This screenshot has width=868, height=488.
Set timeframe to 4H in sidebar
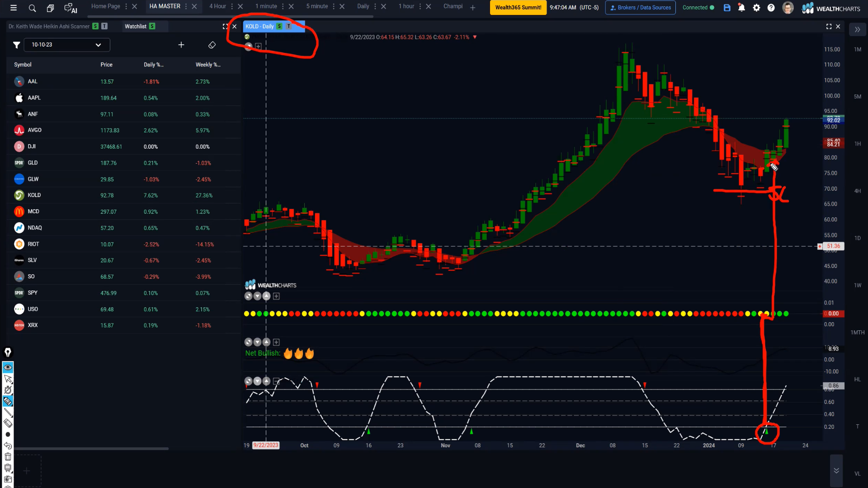(x=857, y=191)
